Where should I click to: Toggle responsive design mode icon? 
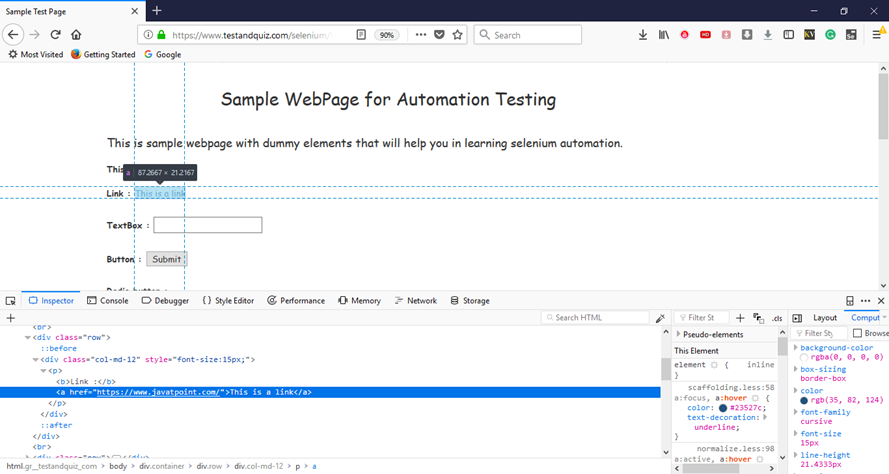tap(849, 301)
